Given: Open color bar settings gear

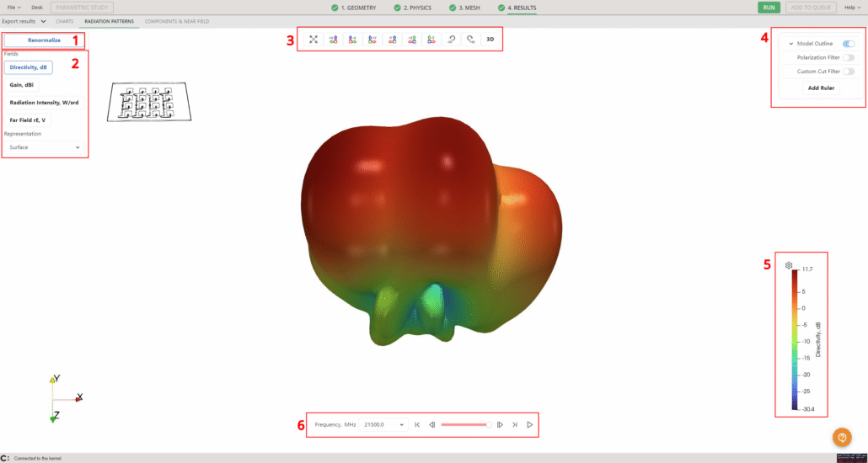Looking at the screenshot, I should point(789,265).
